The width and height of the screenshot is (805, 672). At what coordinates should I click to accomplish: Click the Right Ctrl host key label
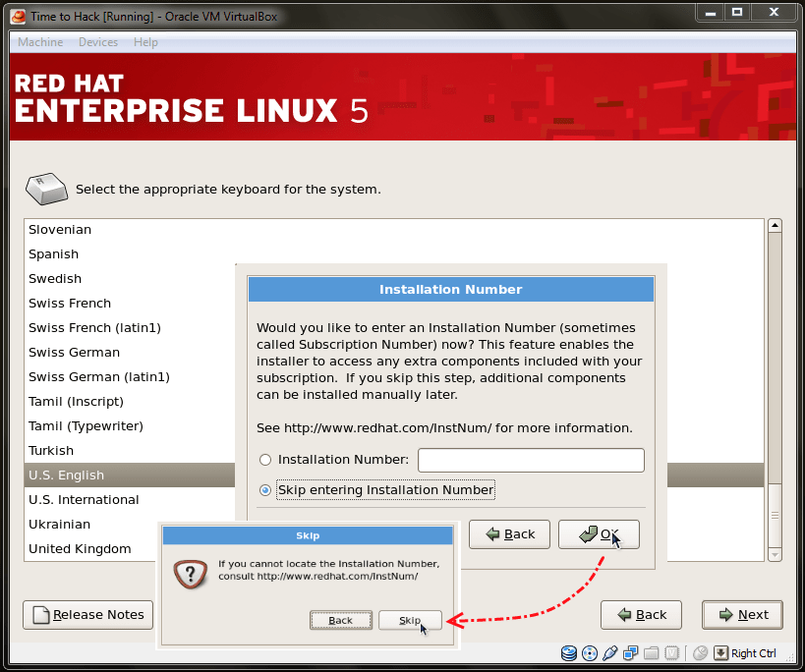coord(753,653)
